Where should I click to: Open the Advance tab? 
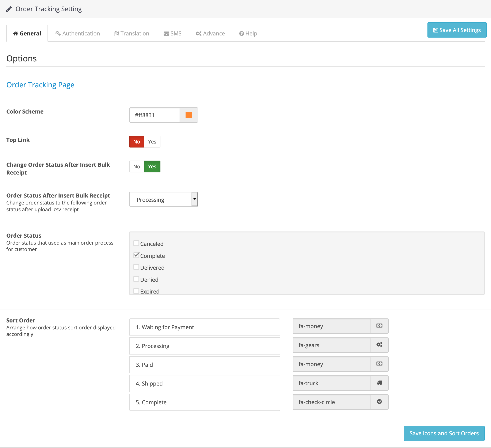(210, 34)
